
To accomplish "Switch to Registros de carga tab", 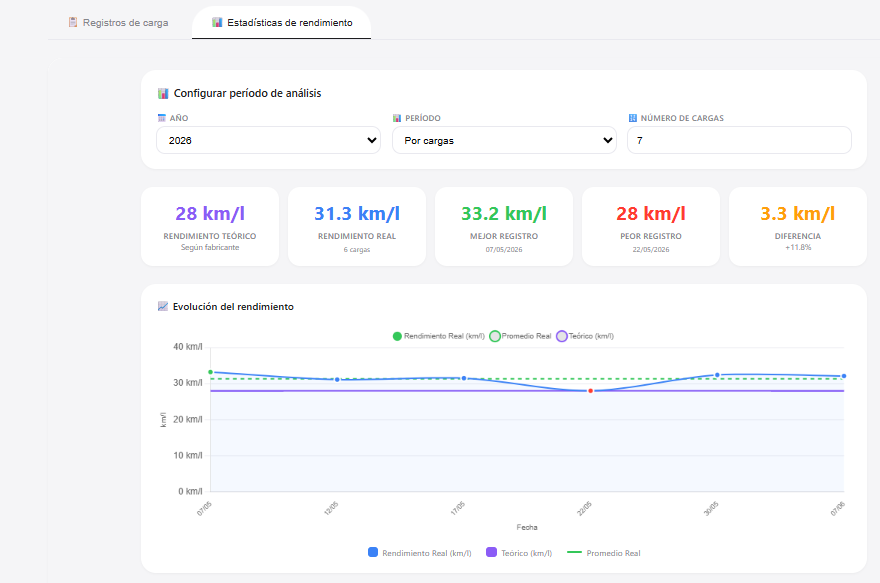I will coord(118,22).
